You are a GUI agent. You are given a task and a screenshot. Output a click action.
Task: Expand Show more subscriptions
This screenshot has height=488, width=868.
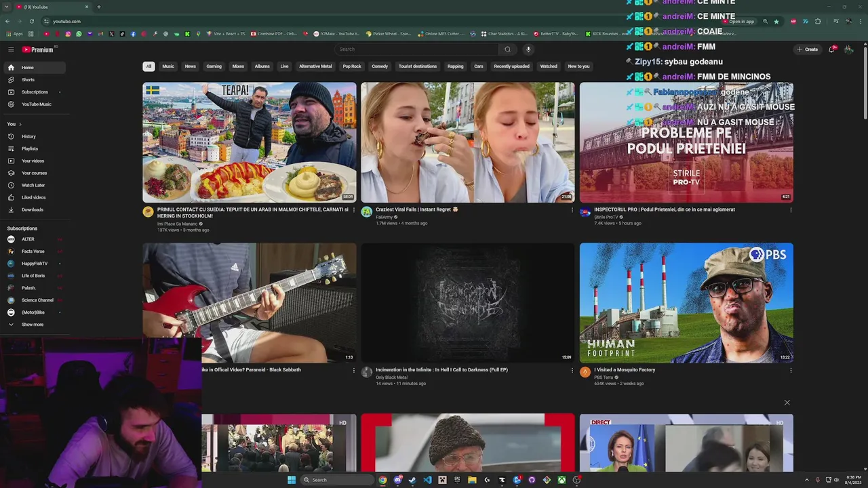tap(33, 325)
